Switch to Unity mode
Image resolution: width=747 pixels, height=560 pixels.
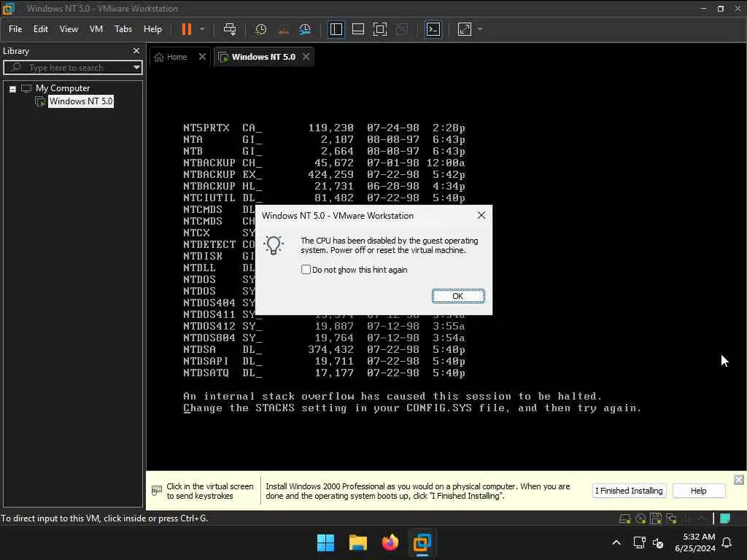(x=402, y=29)
